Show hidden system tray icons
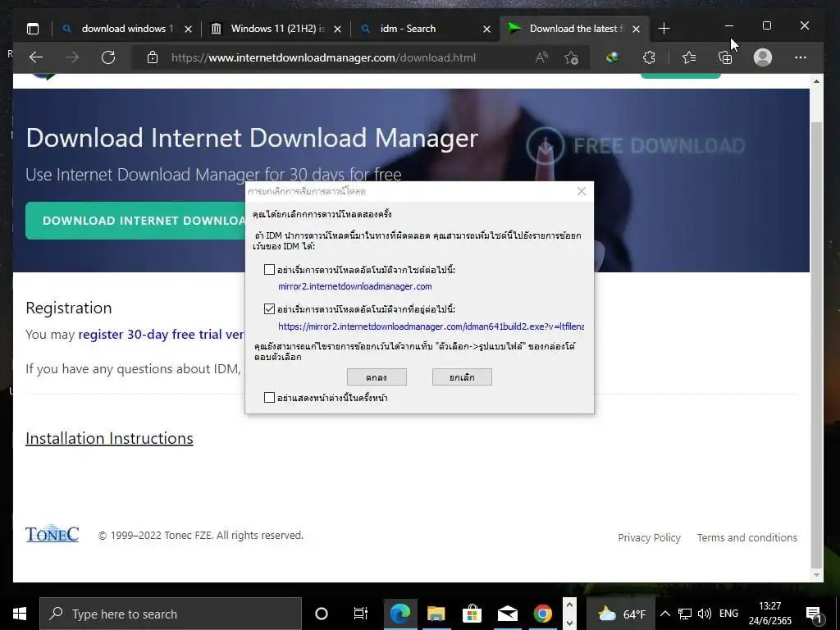840x630 pixels. 664,614
